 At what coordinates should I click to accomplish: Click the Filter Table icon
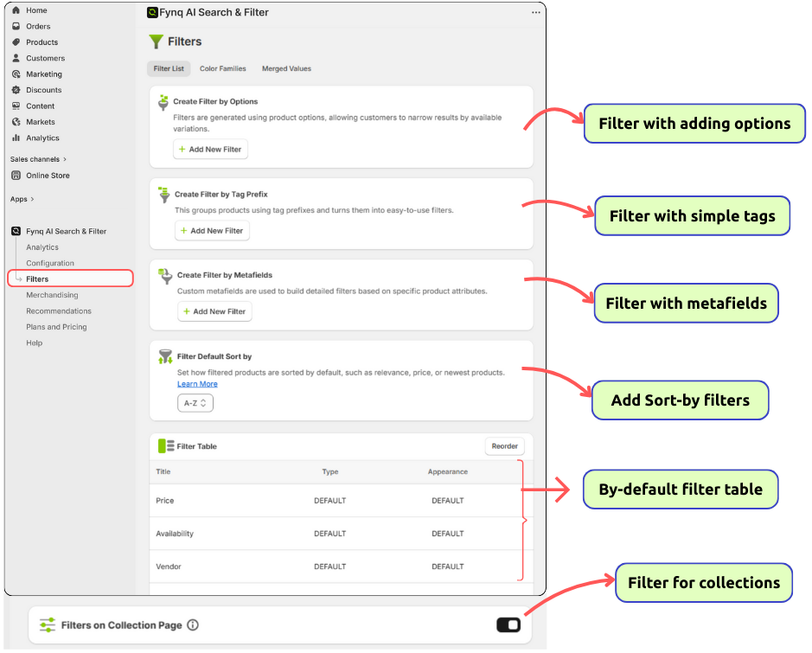(166, 446)
